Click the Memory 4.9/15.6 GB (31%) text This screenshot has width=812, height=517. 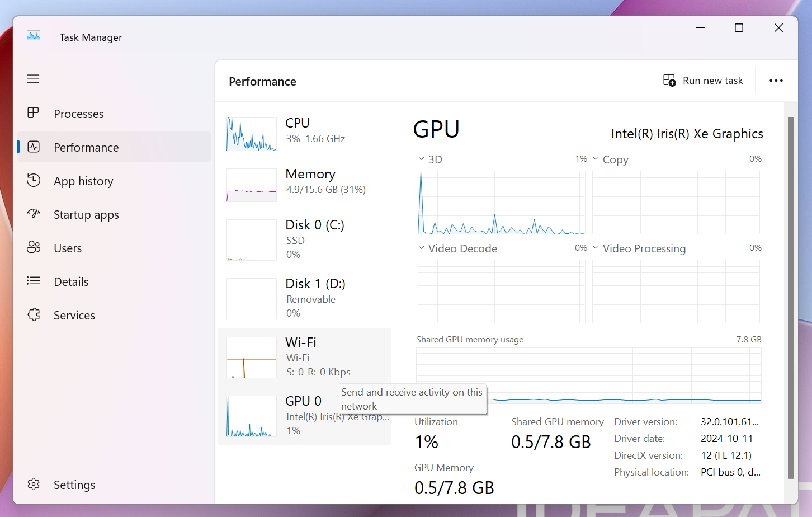click(x=326, y=190)
